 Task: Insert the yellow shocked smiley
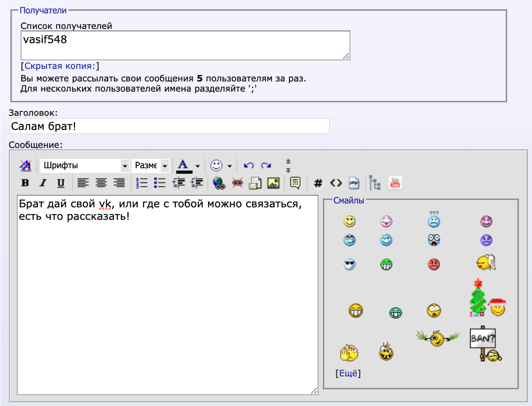[x=434, y=311]
